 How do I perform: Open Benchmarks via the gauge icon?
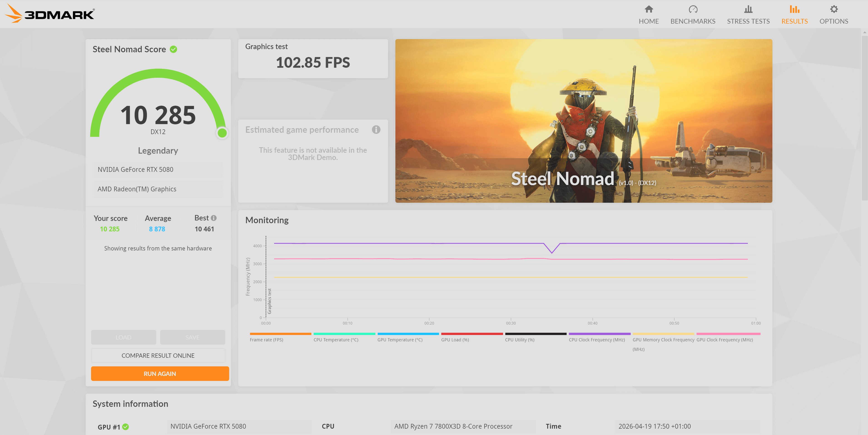(x=692, y=9)
